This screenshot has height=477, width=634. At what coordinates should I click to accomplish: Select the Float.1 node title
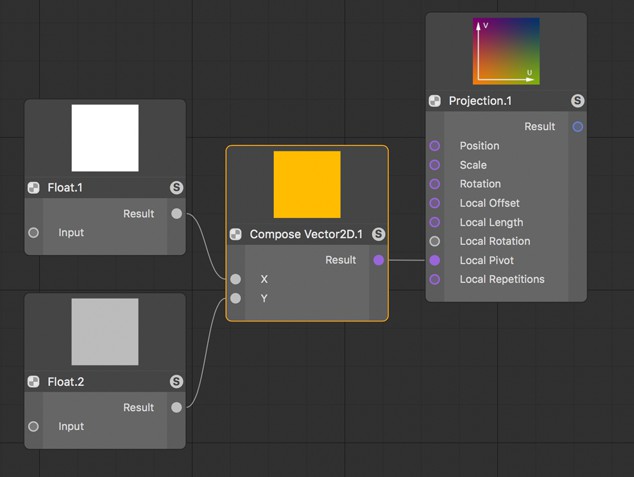[65, 188]
